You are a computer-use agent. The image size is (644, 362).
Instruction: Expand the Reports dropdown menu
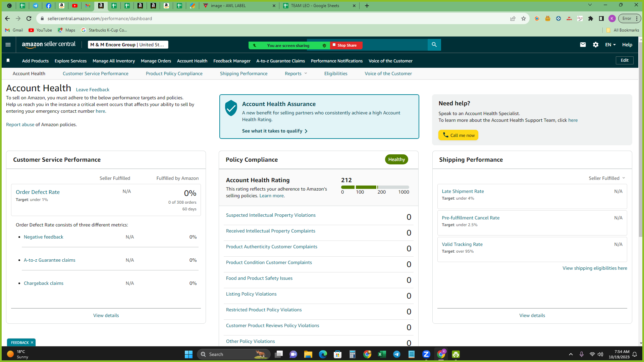(x=296, y=73)
